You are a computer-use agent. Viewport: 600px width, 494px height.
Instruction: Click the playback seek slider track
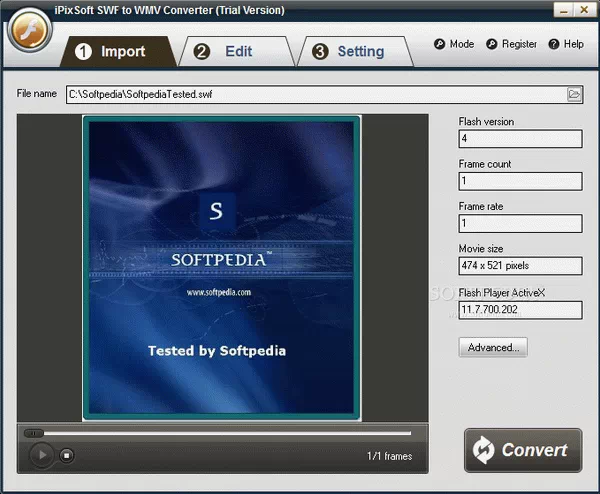220,433
